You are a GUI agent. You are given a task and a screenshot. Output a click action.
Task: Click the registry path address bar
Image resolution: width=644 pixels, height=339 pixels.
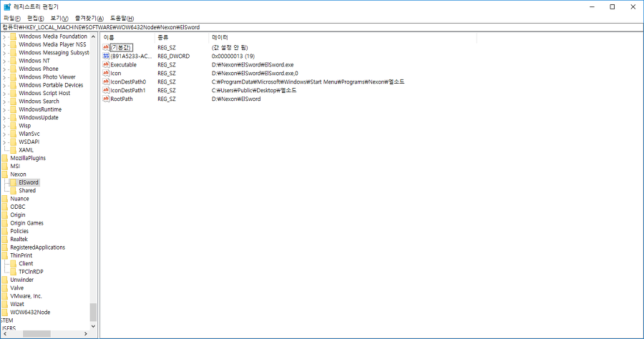coord(322,27)
